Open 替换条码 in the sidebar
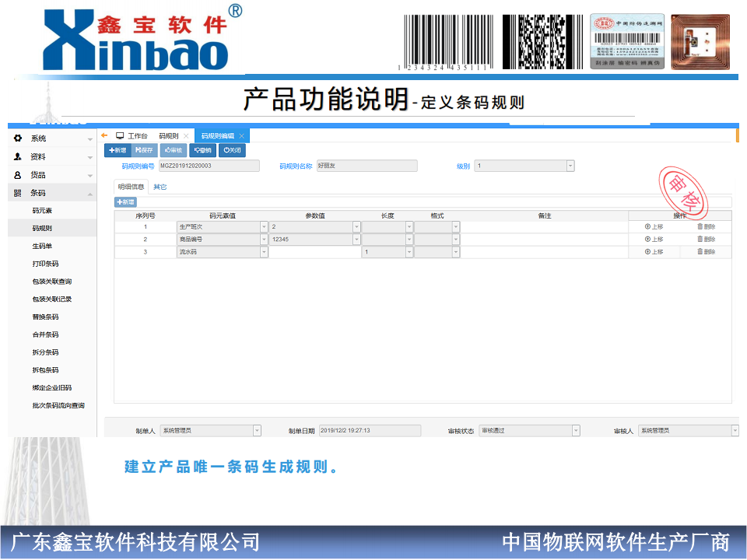The image size is (747, 560). click(x=46, y=317)
